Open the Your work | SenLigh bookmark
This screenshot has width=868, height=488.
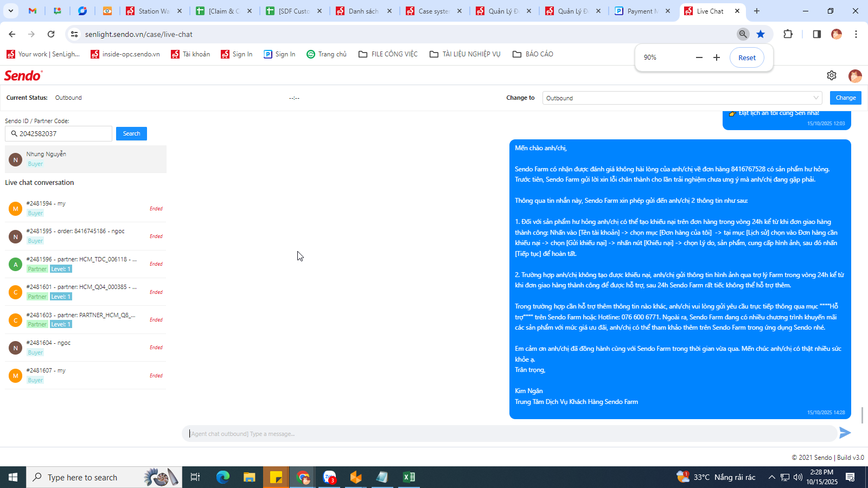click(x=43, y=54)
